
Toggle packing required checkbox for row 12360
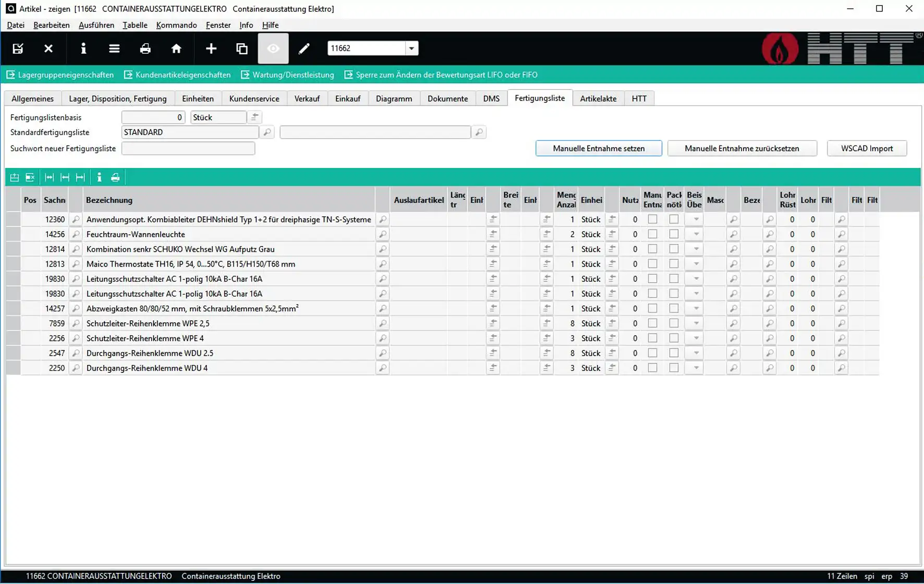tap(674, 220)
